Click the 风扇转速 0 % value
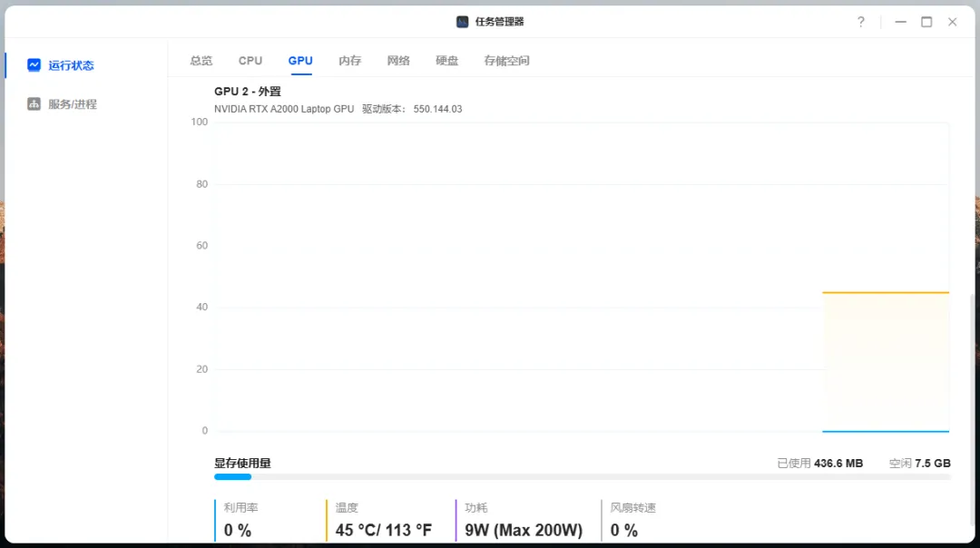The height and width of the screenshot is (548, 980). pyautogui.click(x=624, y=531)
